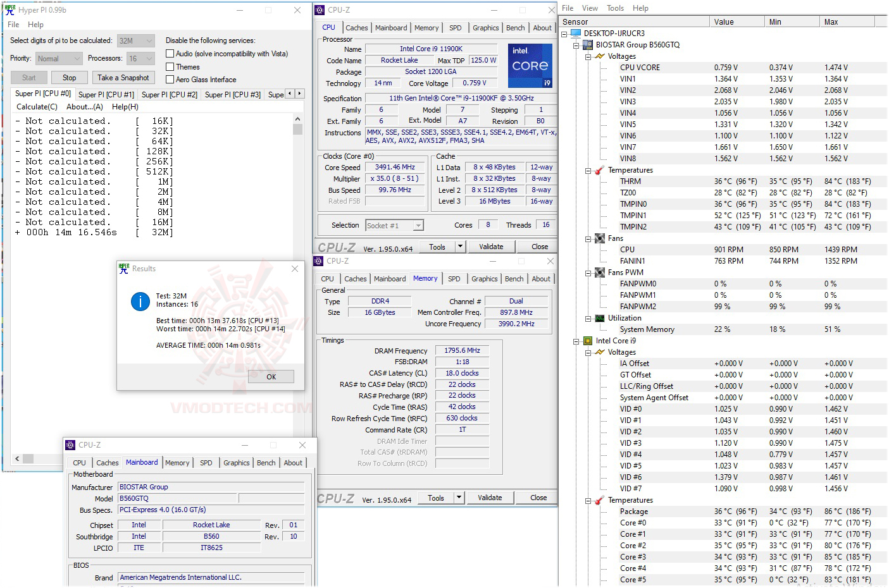The image size is (889, 588).
Task: Switch to the Super PI [CPU #2] tab
Action: (170, 95)
